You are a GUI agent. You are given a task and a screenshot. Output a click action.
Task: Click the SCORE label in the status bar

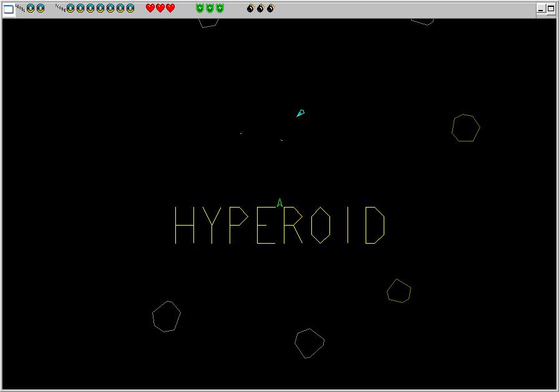coord(61,8)
